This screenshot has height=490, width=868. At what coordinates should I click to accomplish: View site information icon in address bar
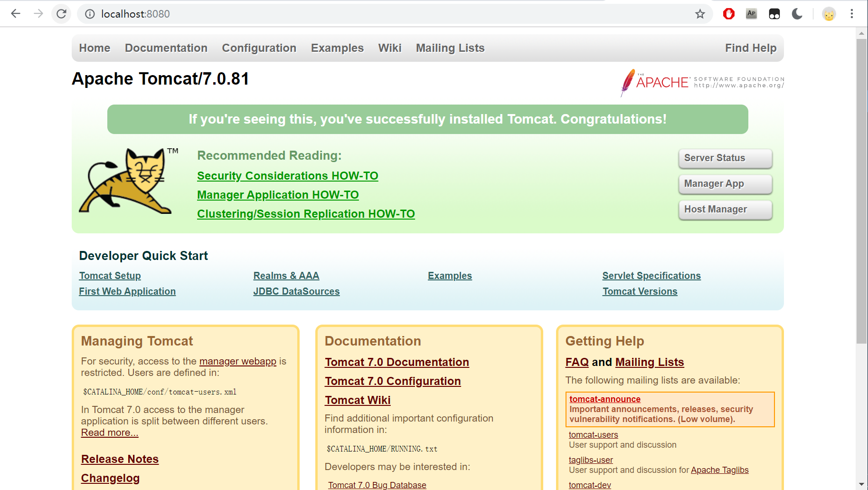[x=90, y=14]
